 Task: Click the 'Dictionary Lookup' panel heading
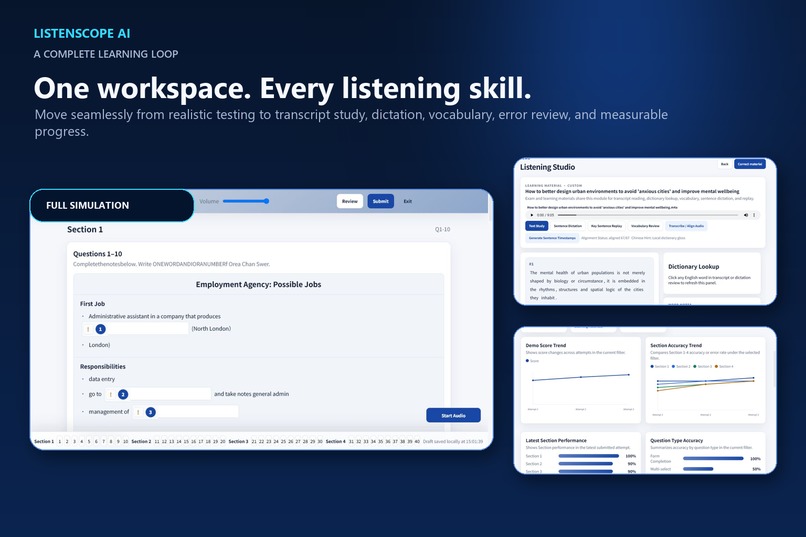(693, 267)
